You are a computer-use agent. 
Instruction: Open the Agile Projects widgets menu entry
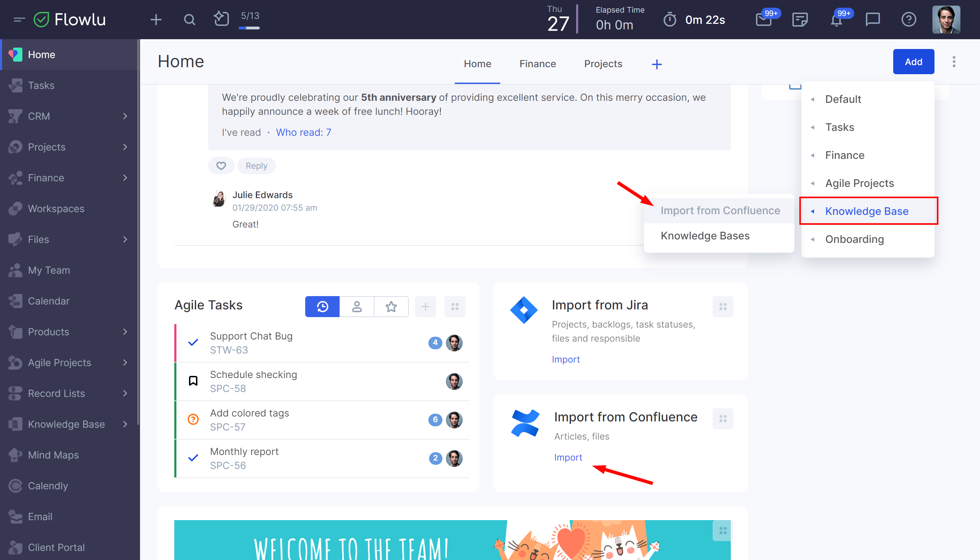[x=868, y=183]
